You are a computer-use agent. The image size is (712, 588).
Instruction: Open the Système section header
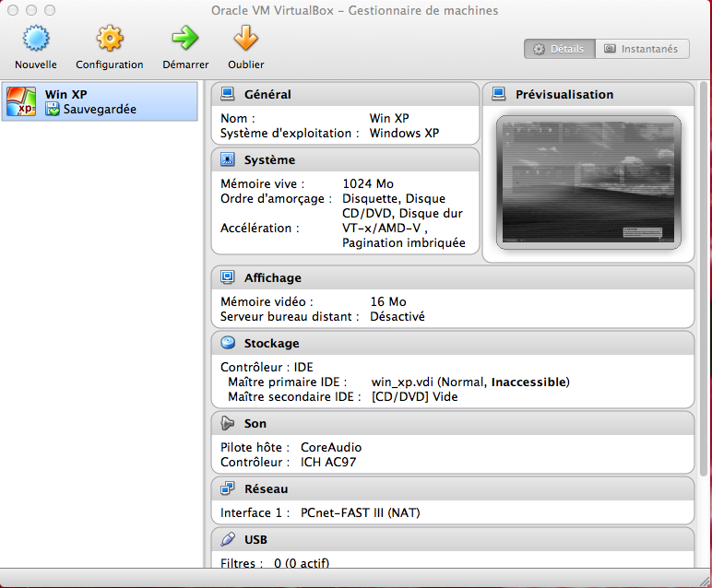tap(345, 159)
